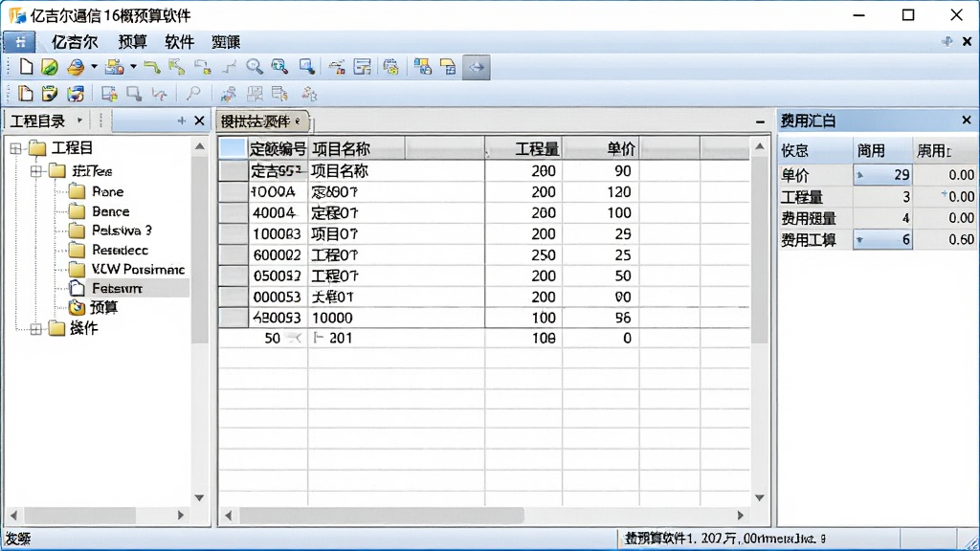Click the highlighted double-arrow toolbar button
Viewport: 980px width, 551px height.
(x=477, y=67)
